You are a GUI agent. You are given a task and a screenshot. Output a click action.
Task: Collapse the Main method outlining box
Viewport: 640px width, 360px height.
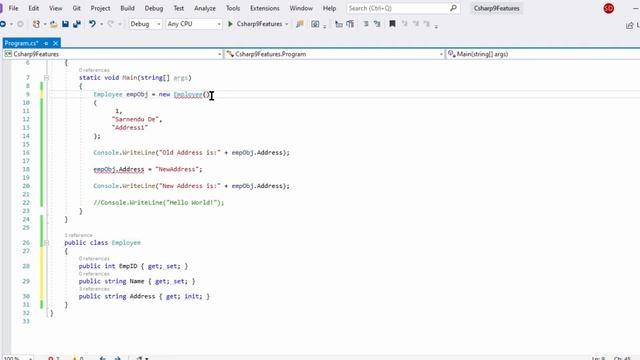(47, 78)
